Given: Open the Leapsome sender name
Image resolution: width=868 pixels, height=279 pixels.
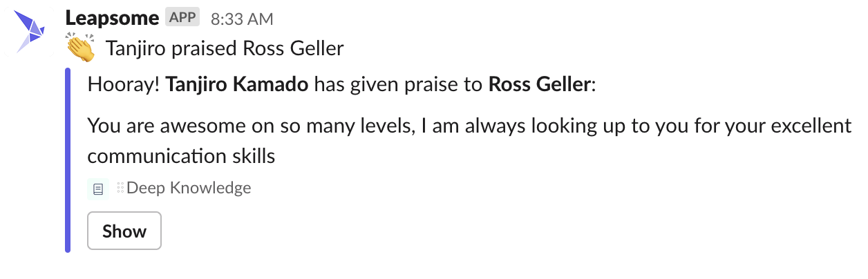Looking at the screenshot, I should 113,17.
